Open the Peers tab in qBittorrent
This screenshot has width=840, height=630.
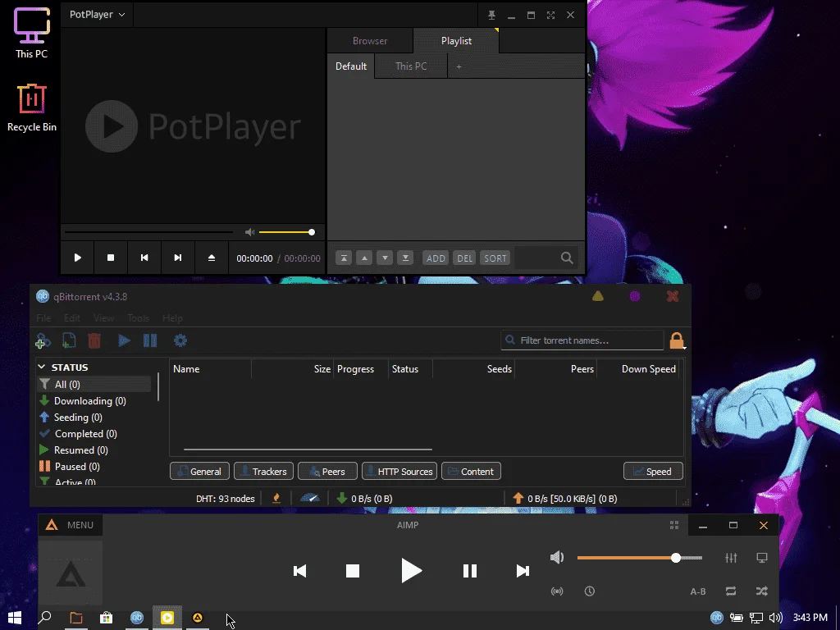pos(327,472)
